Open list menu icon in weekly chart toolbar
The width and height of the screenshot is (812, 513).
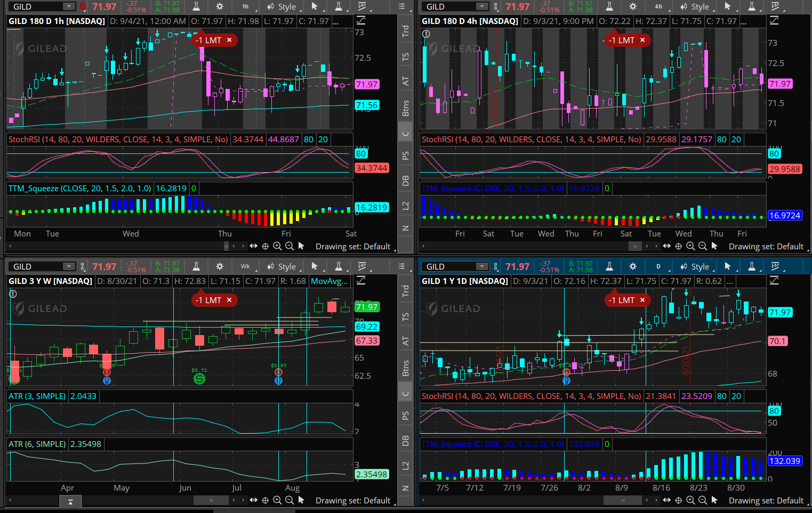(402, 266)
